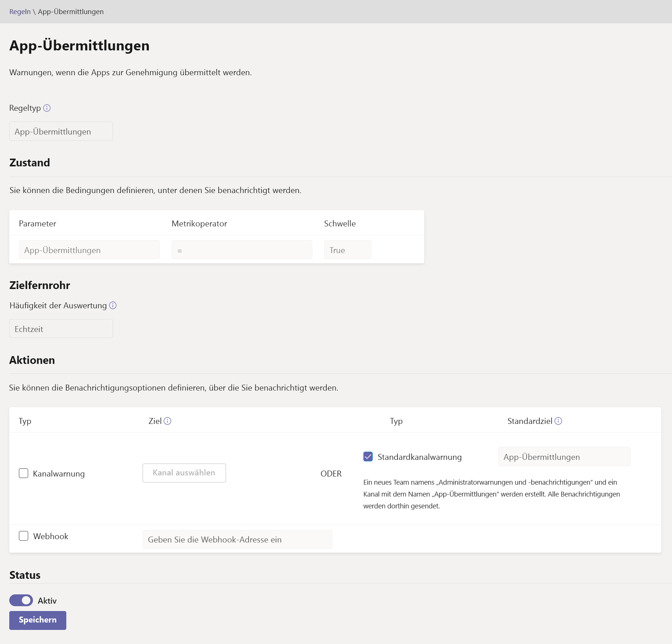The width and height of the screenshot is (672, 644).
Task: Click the Standardziel info icon
Action: [558, 421]
